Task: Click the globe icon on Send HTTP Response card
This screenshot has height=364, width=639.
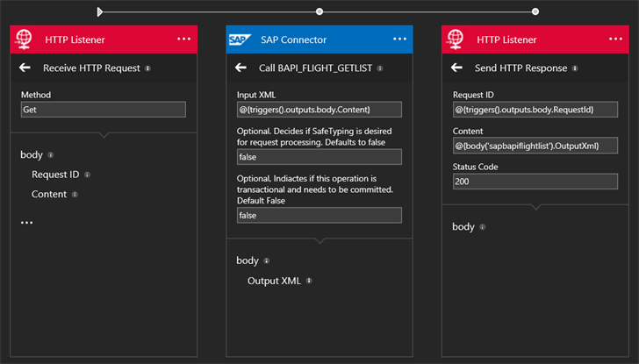Action: tap(456, 39)
